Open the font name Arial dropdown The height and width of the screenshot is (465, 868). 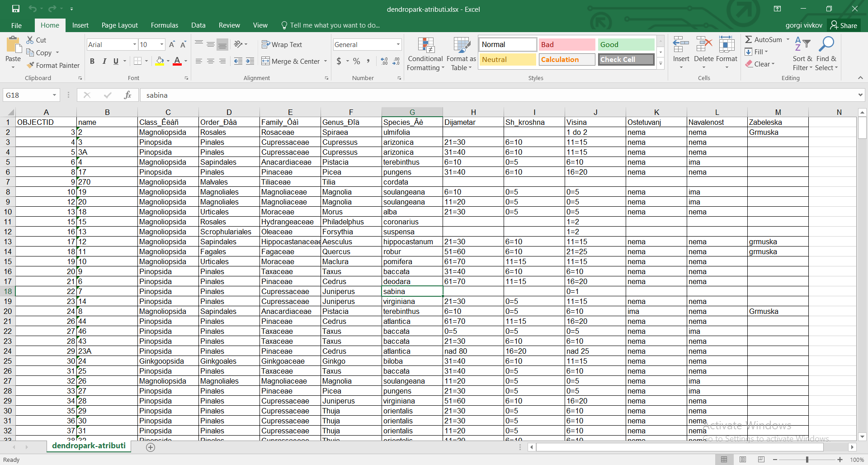point(134,44)
